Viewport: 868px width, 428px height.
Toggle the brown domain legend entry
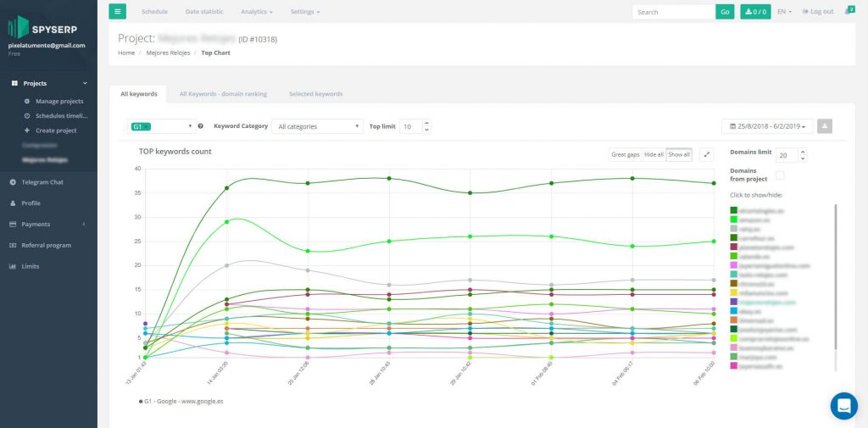(x=753, y=283)
